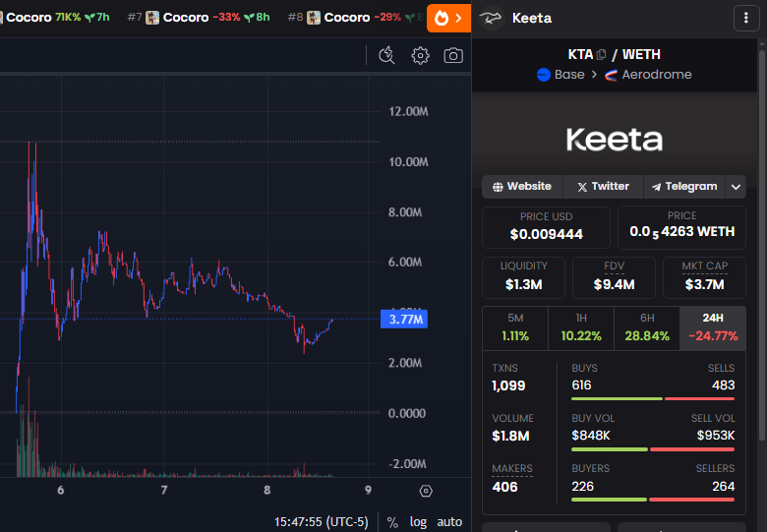Open the trending fire icon button
Screen dimensions: 767x532
[448, 18]
